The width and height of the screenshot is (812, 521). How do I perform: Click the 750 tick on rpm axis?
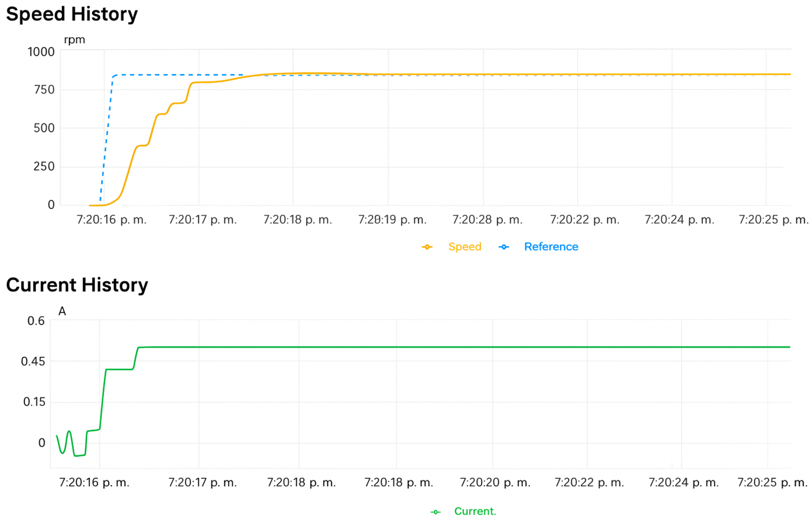[x=44, y=90]
